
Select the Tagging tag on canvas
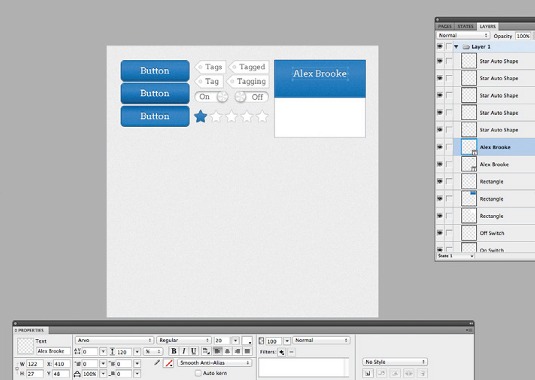248,82
